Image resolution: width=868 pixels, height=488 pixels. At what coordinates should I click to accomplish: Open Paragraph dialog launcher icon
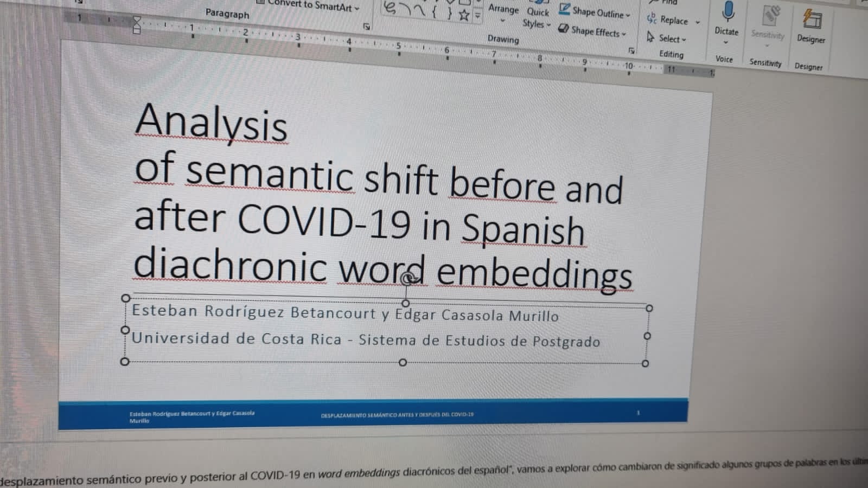[366, 26]
